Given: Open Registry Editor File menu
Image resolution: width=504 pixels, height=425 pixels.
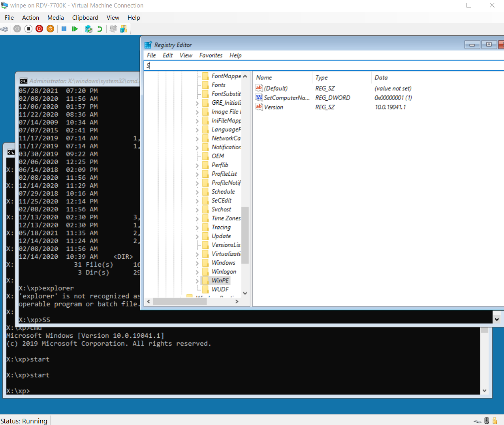Looking at the screenshot, I should 151,55.
